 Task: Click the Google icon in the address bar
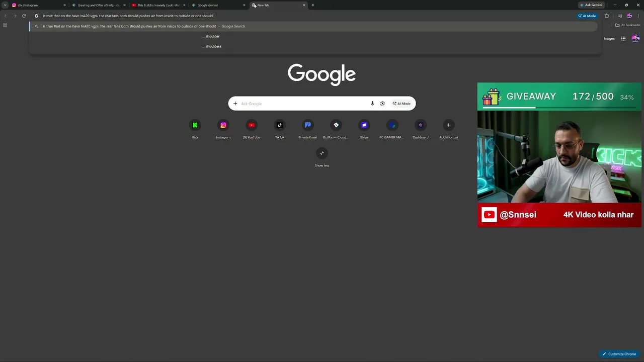pyautogui.click(x=36, y=16)
